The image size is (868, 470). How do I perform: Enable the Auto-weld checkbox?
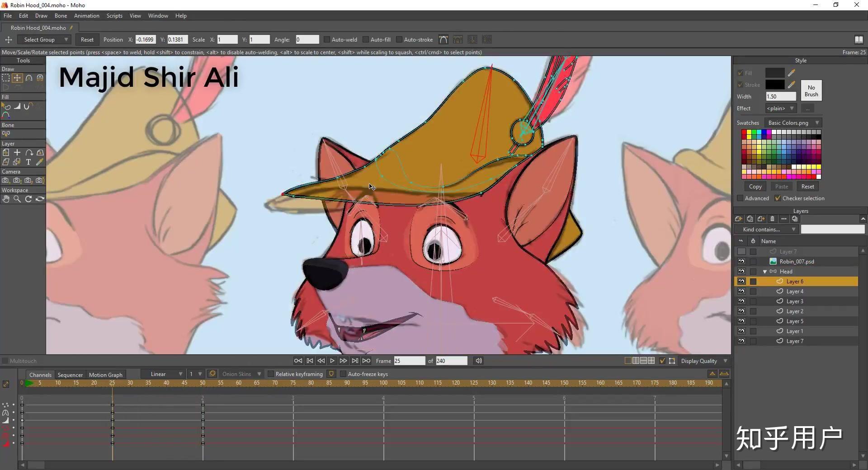[x=327, y=40]
